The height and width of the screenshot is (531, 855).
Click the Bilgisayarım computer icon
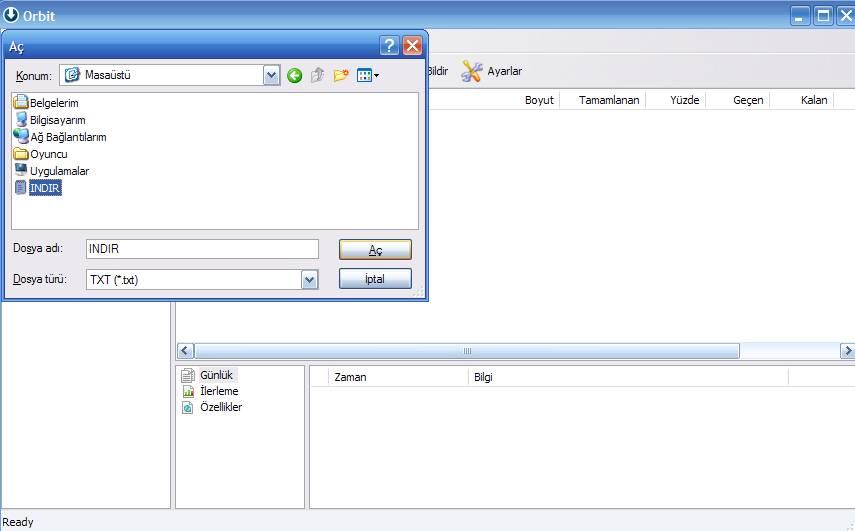[21, 119]
